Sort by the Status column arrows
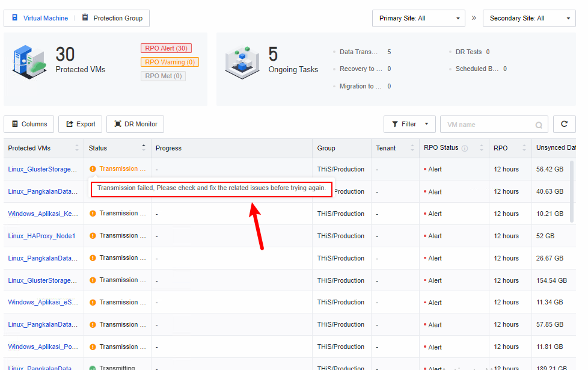The height and width of the screenshot is (370, 588). (143, 148)
